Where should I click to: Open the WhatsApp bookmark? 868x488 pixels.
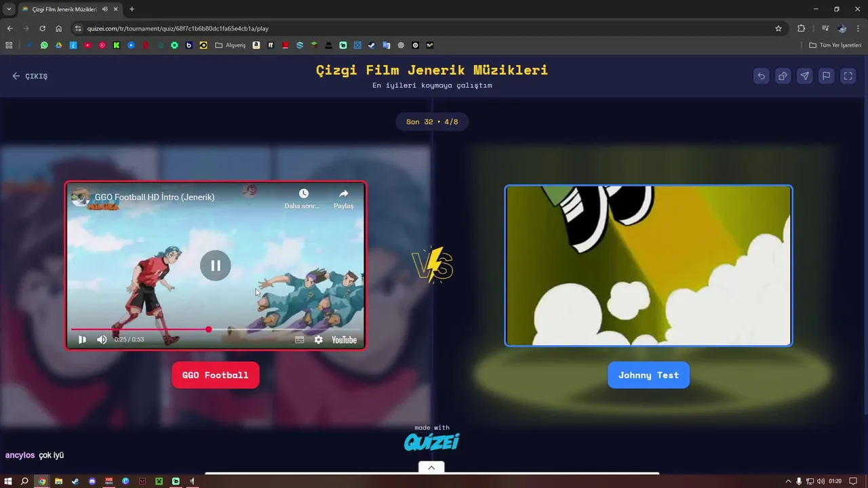pos(44,45)
